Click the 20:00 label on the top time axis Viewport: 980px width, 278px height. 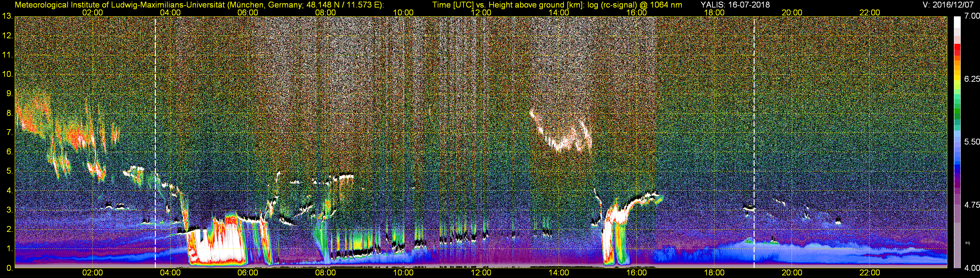[792, 12]
